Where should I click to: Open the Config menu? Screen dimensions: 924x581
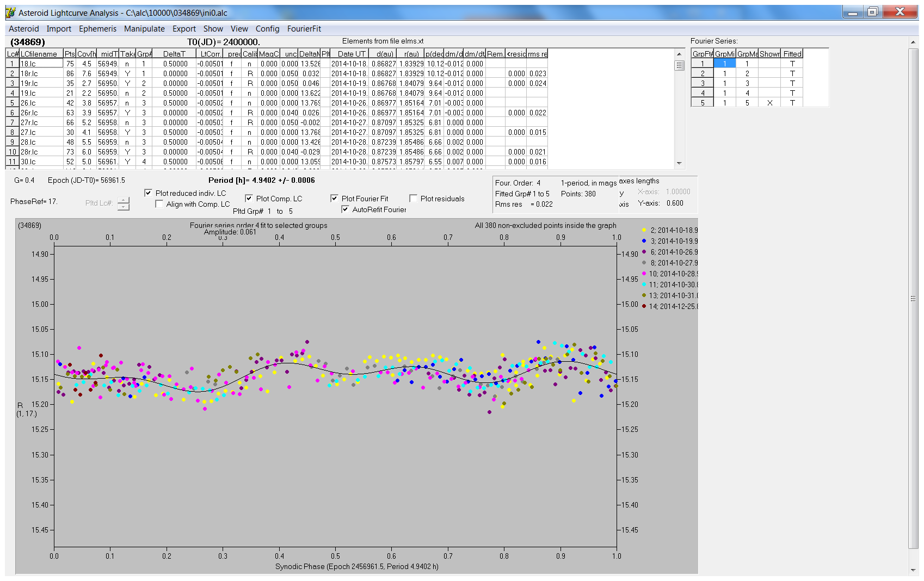[267, 29]
